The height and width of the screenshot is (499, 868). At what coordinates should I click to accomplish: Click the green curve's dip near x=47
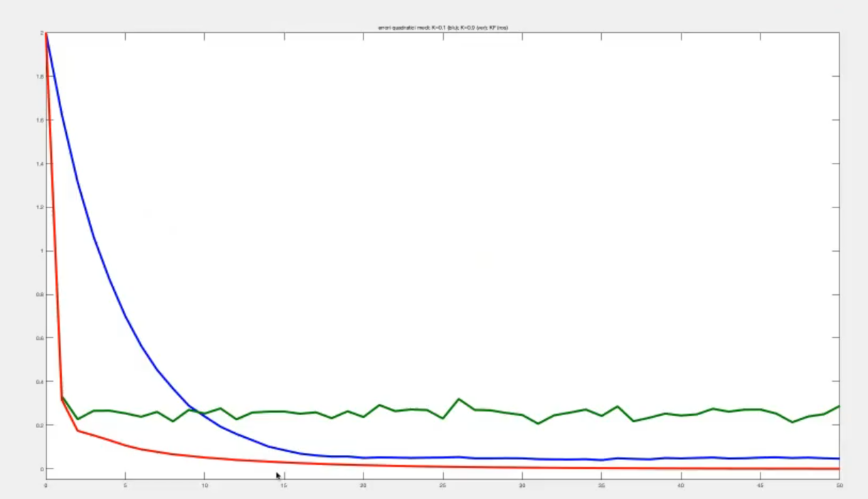click(792, 422)
